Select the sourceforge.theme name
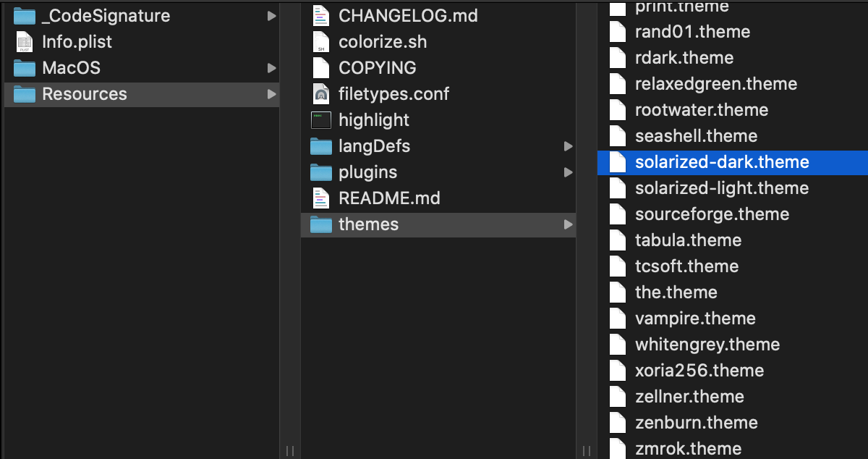Screen dimensions: 868x459 point(712,214)
